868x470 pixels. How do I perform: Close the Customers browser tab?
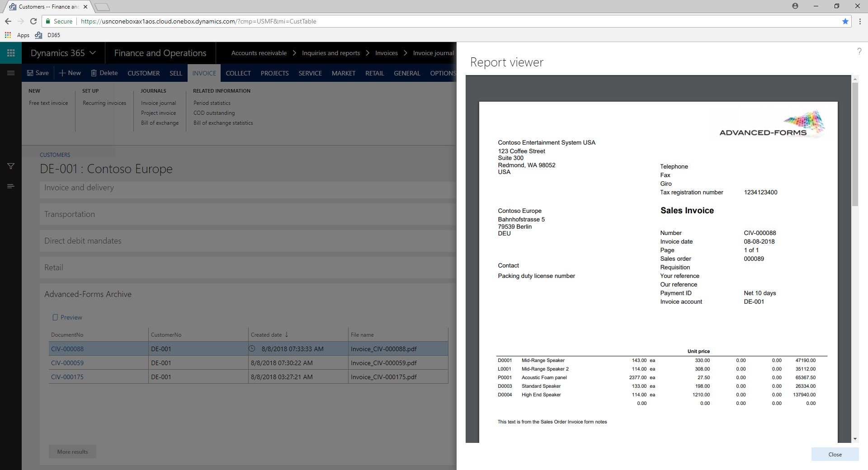coord(85,7)
